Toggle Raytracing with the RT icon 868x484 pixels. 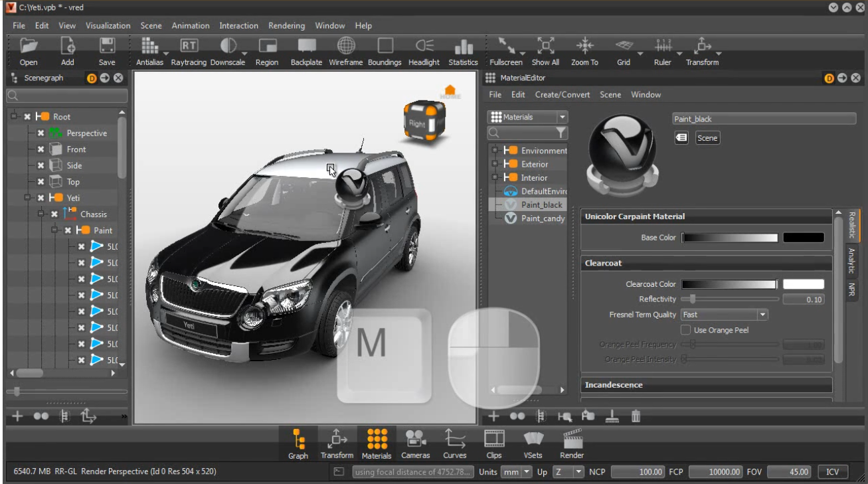pos(189,46)
